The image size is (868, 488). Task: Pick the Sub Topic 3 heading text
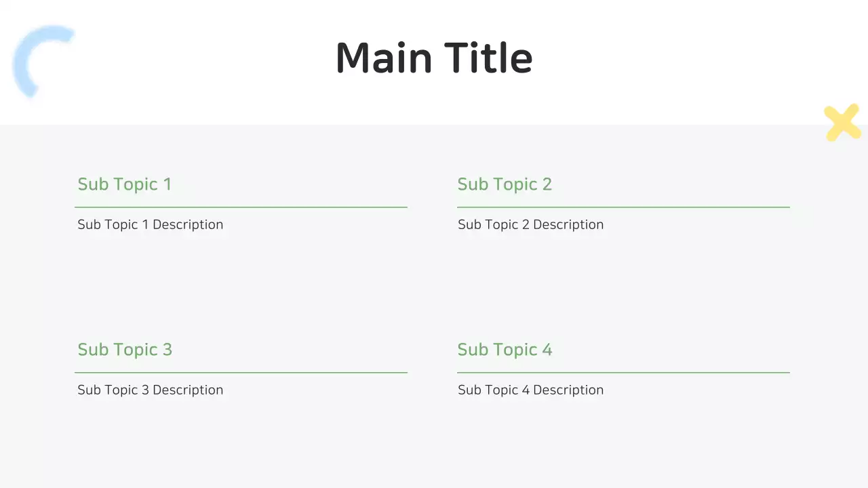(125, 350)
